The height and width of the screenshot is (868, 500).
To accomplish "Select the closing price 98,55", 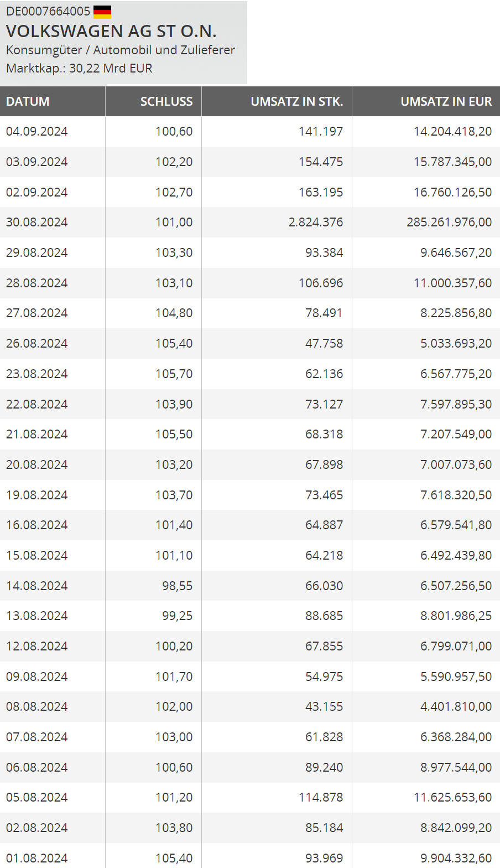I will pos(177,586).
